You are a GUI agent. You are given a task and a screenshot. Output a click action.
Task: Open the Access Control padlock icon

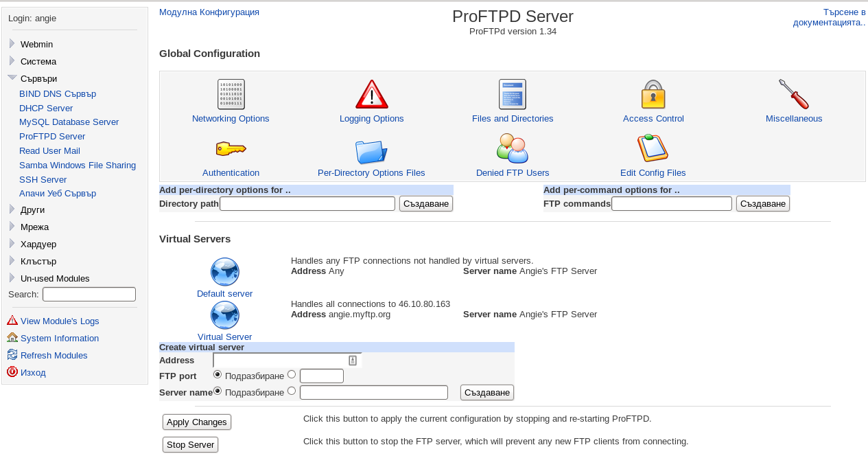[653, 94]
